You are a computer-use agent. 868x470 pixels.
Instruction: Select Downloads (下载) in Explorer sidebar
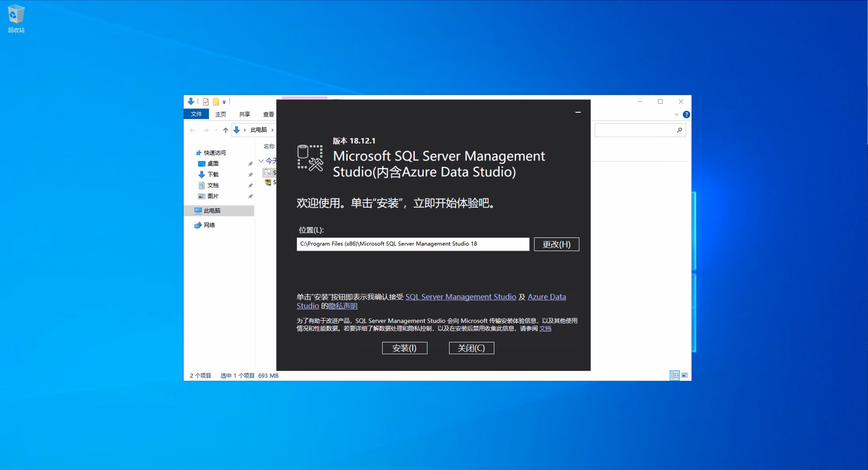[213, 175]
